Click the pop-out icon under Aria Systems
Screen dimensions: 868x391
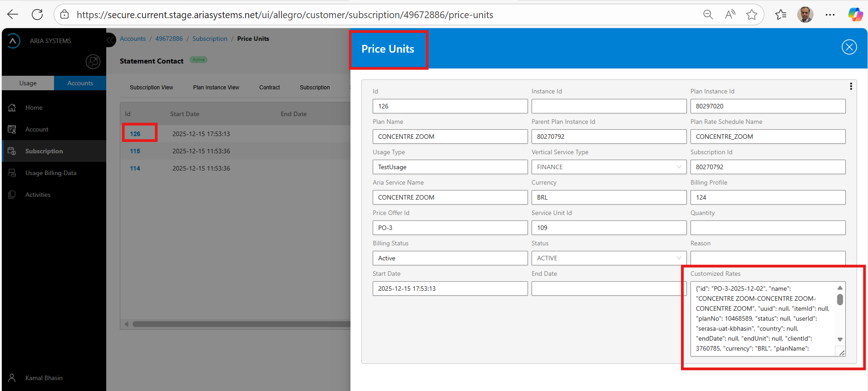pos(93,62)
